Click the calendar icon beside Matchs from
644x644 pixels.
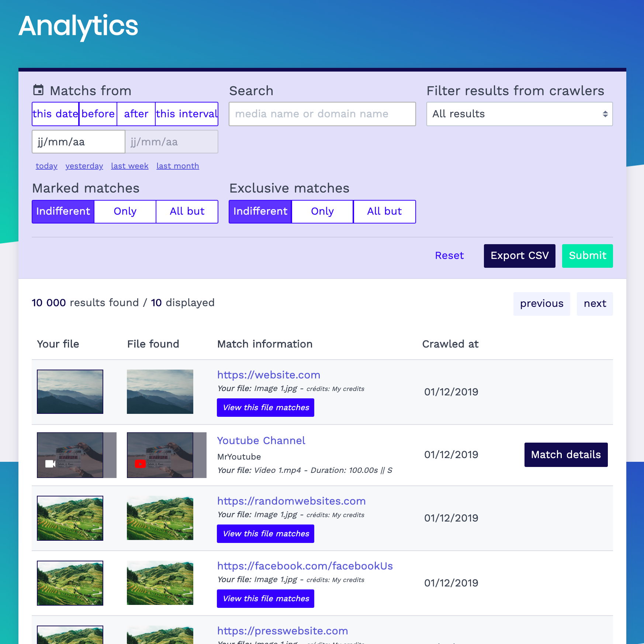point(39,90)
